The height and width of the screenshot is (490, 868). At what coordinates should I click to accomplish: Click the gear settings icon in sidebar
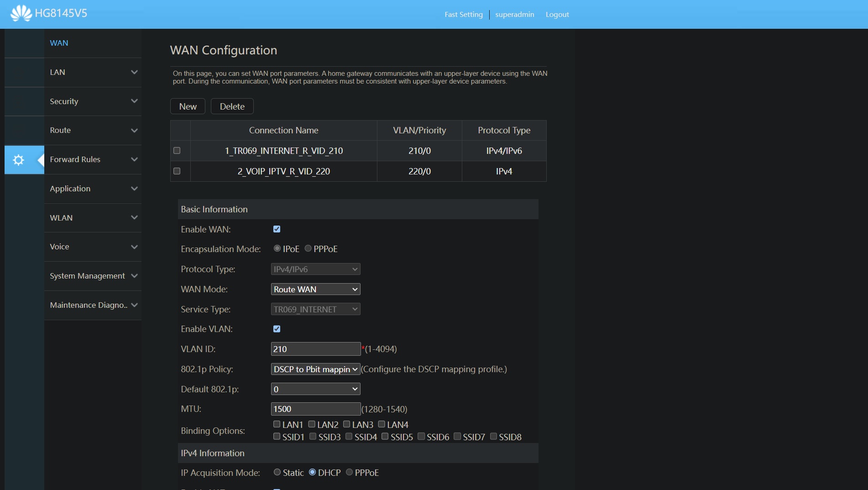18,160
